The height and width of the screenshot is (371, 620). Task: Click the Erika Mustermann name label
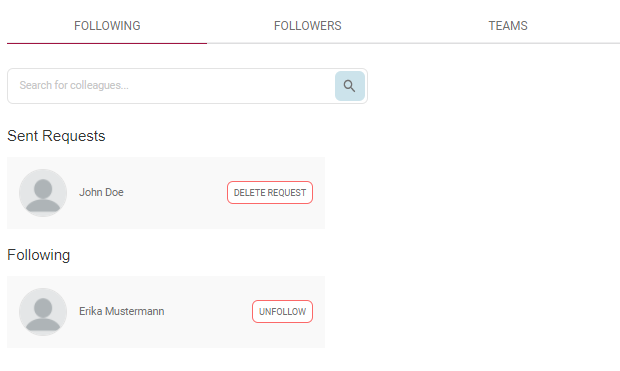(121, 311)
